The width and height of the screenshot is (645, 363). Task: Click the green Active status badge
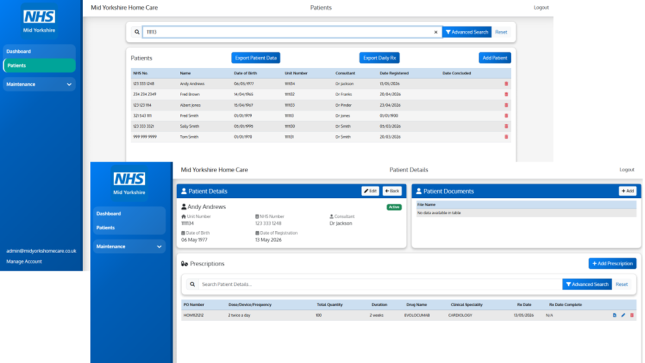point(394,207)
